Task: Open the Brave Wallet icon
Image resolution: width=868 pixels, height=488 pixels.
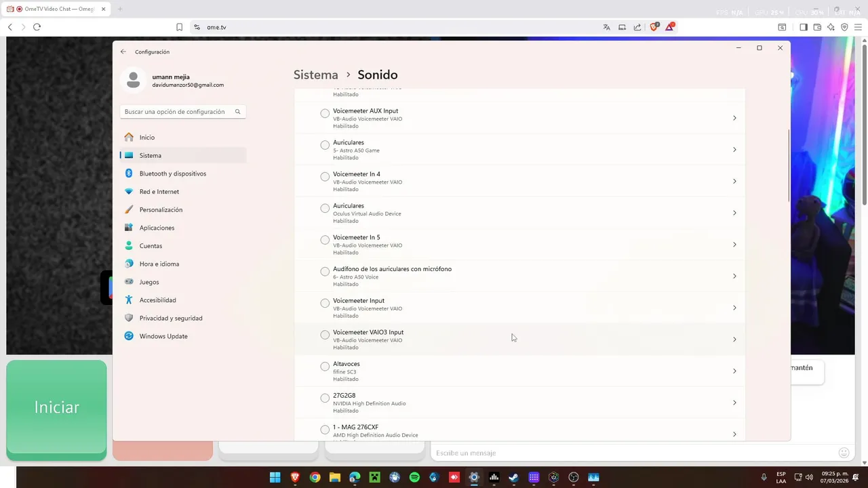Action: click(x=817, y=27)
